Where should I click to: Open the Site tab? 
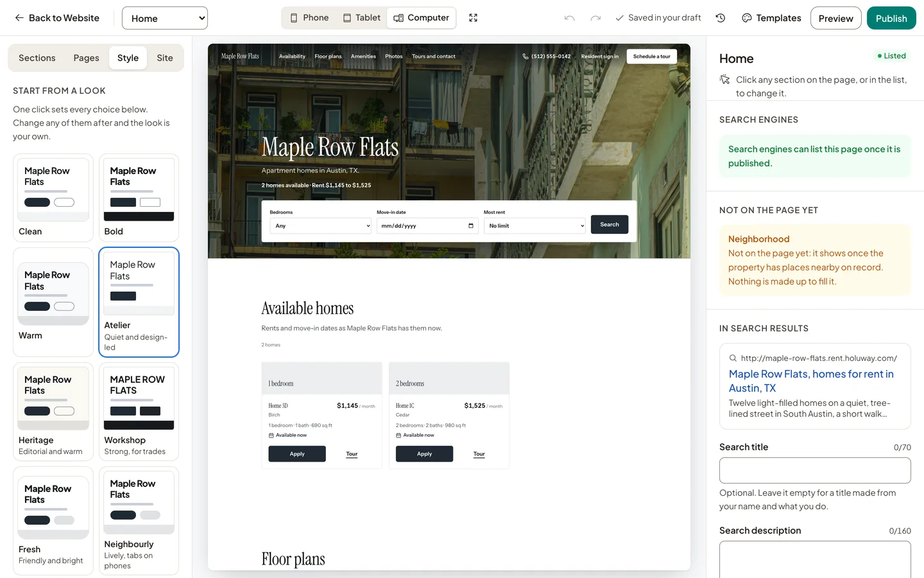coord(165,58)
